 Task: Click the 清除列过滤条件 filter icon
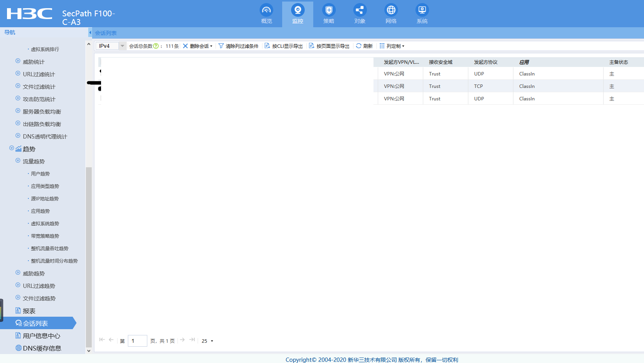pos(221,46)
